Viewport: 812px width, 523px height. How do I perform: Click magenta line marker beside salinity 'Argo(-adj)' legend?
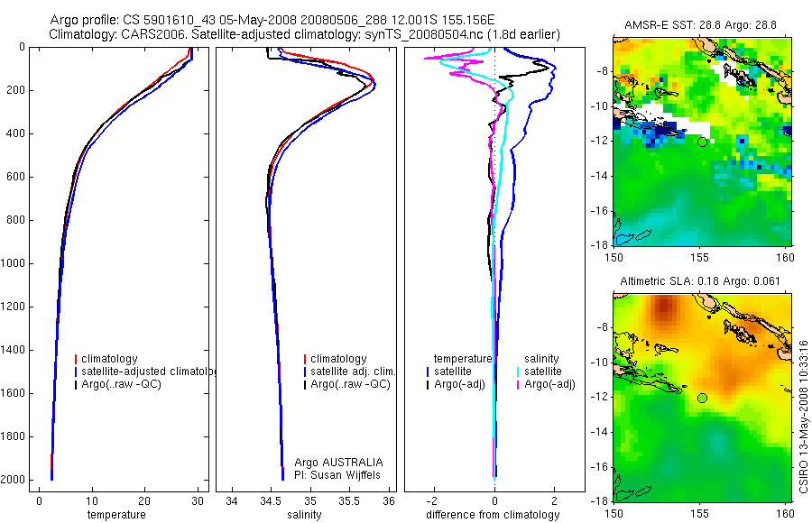point(518,384)
